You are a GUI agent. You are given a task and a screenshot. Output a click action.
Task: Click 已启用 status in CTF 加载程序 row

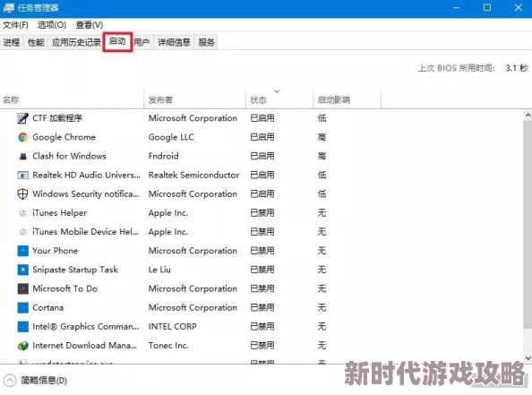(262, 118)
